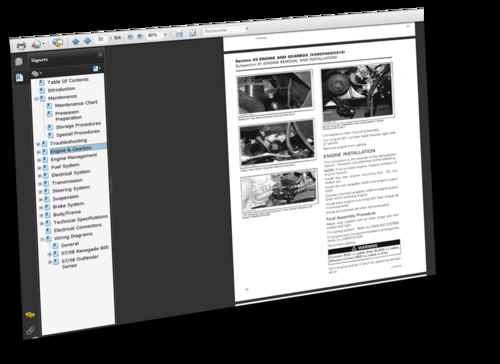This screenshot has width=500, height=364.
Task: Go to next page with down arrow
Action: (87, 40)
